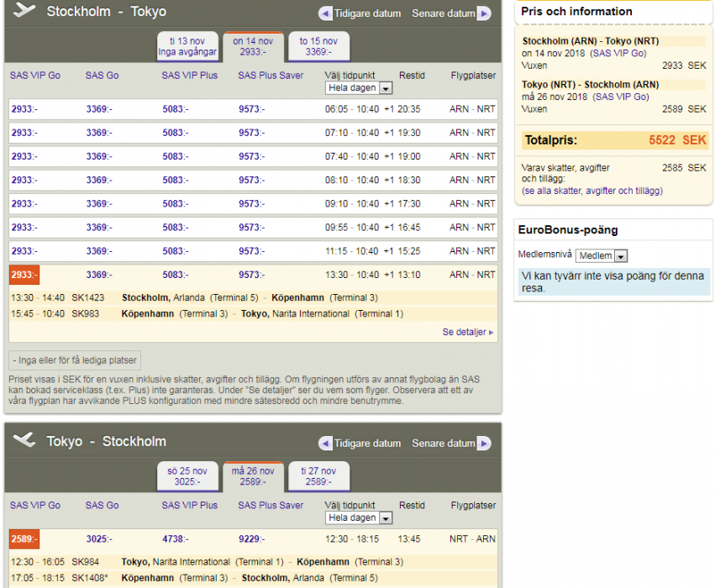The image size is (715, 588).
Task: Switch to the 'sö 25 nov 3025:-' tab
Action: [187, 476]
